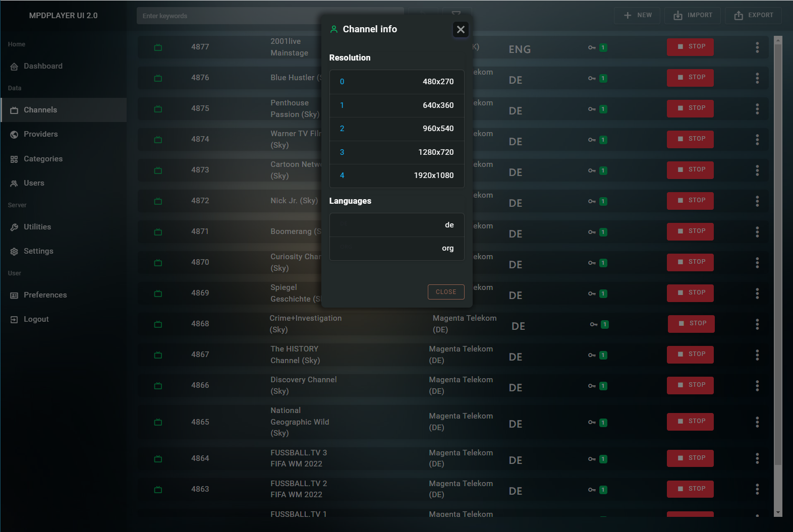The image size is (793, 532).
Task: Click the Categories grid icon
Action: 14,159
